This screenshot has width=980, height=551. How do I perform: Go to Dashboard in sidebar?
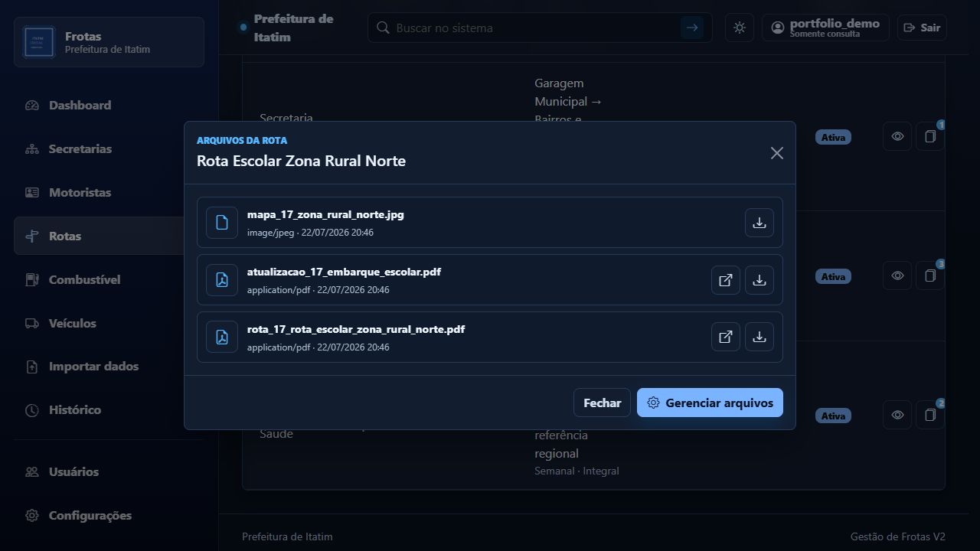tap(109, 106)
